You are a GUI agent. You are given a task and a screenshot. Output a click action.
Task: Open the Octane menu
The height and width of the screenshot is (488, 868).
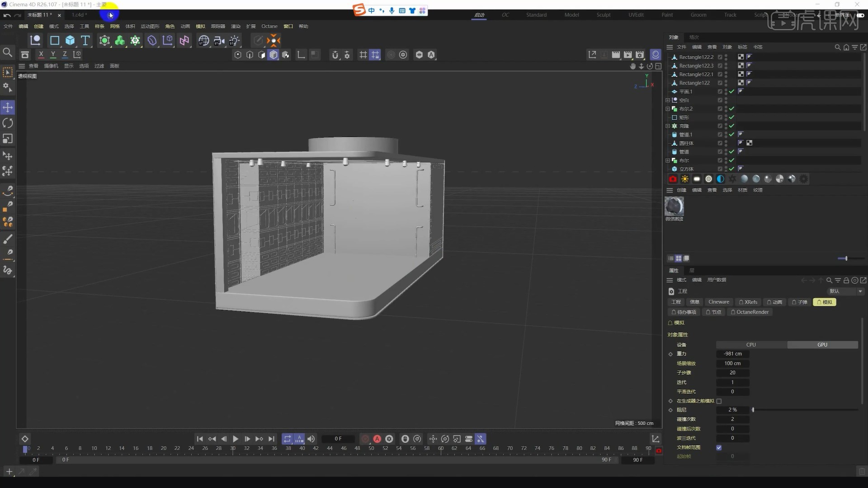click(270, 26)
